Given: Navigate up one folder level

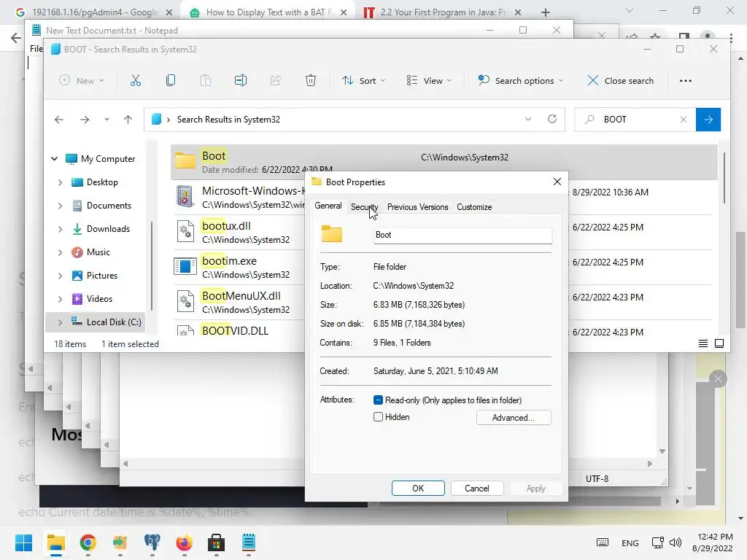Looking at the screenshot, I should [x=128, y=120].
